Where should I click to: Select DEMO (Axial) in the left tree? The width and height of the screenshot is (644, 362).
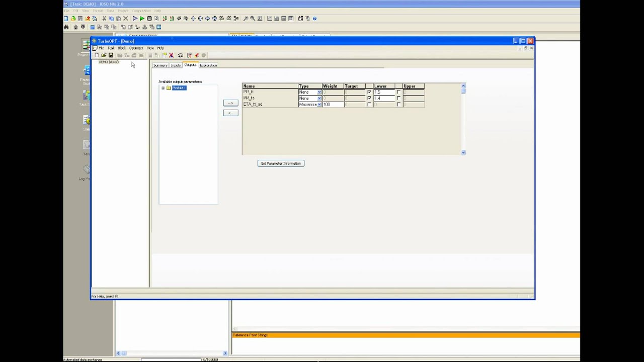pyautogui.click(x=109, y=62)
